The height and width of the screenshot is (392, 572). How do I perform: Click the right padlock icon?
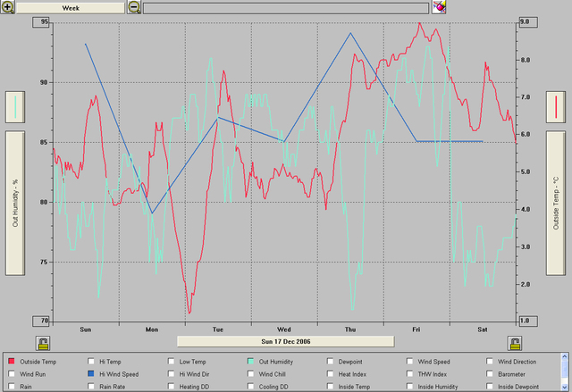[x=515, y=342]
